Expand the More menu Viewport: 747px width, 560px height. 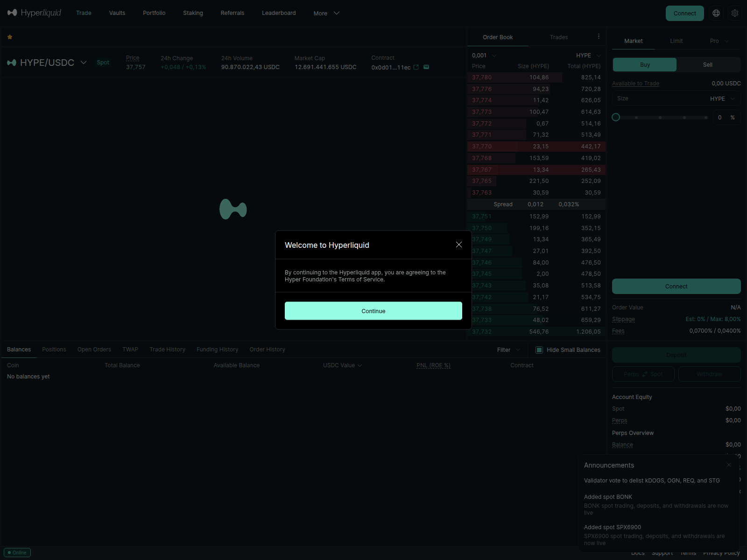click(x=326, y=13)
